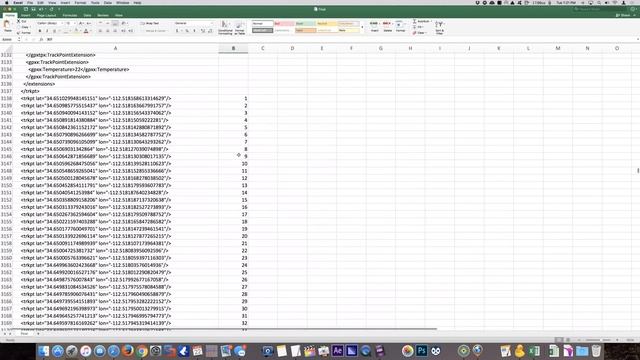Click the Excel icon in dock

pyautogui.click(x=533, y=351)
